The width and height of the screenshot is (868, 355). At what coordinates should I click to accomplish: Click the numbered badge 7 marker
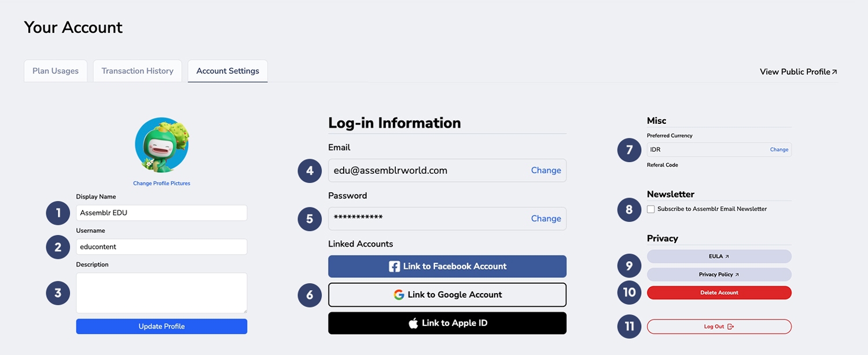[x=629, y=151]
